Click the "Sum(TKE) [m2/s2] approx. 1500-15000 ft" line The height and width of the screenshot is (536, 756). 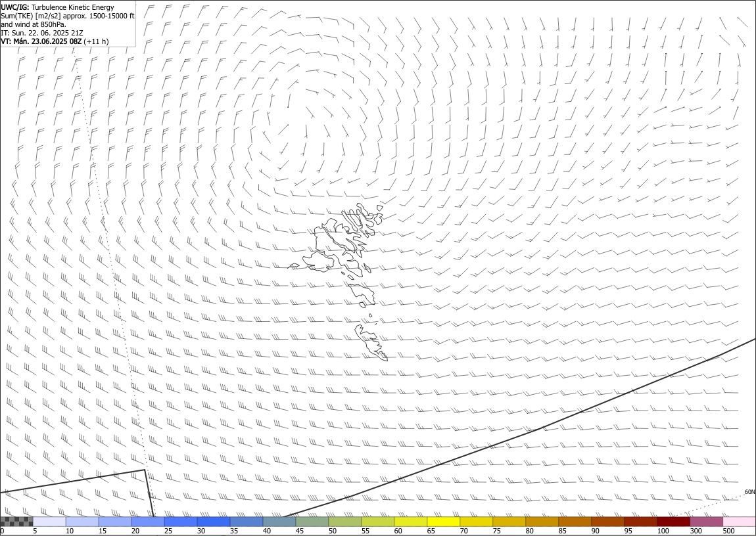click(68, 16)
